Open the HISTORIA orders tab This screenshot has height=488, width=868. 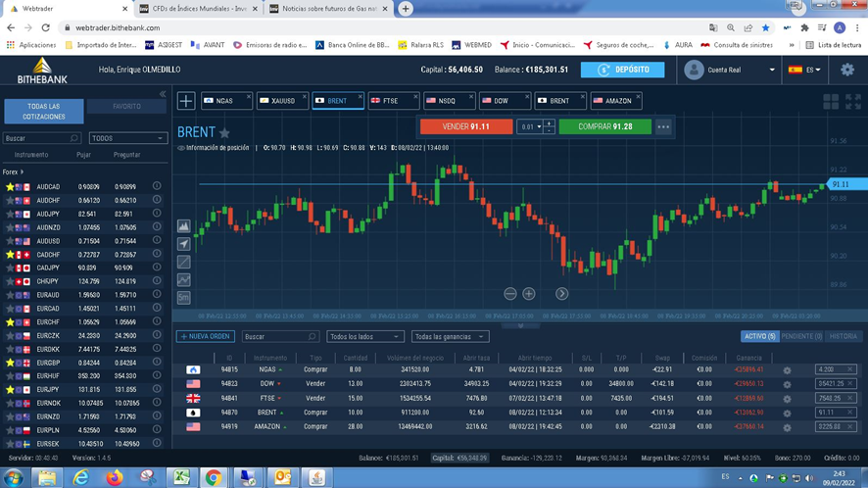[x=844, y=336]
